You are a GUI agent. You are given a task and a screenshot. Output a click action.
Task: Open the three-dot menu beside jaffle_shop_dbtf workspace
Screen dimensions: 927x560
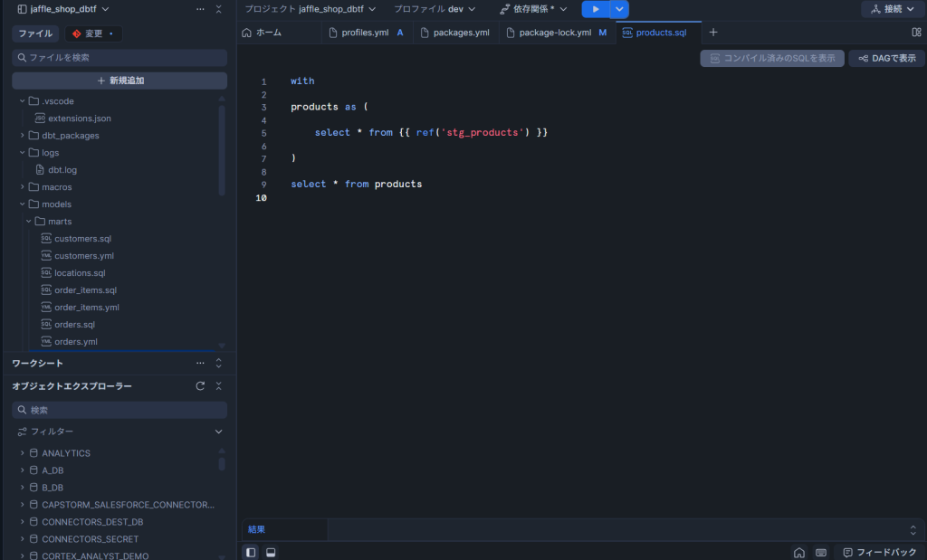200,9
